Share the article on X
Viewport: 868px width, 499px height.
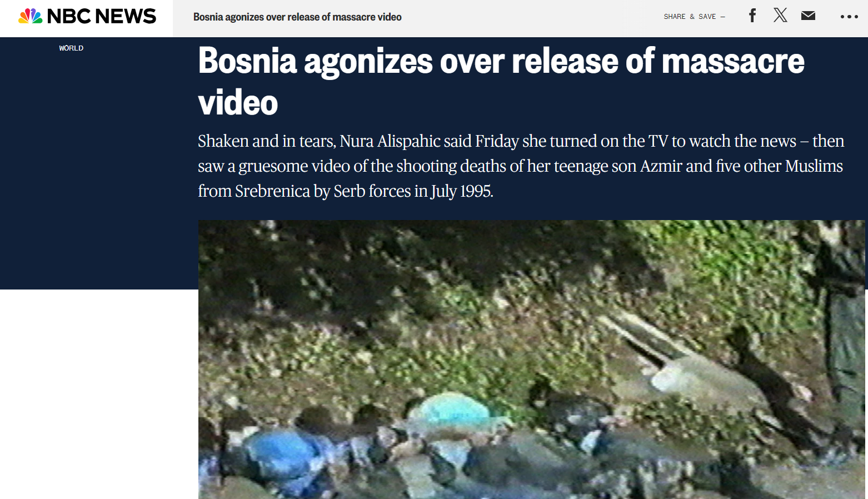pyautogui.click(x=780, y=16)
